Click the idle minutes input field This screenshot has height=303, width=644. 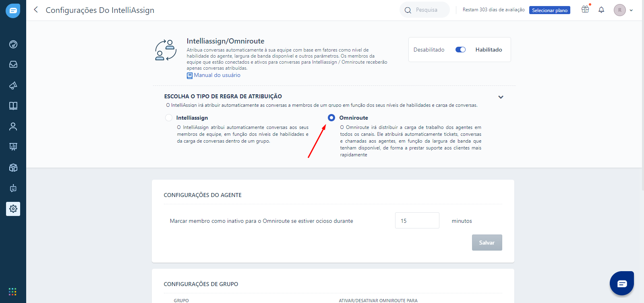pos(417,220)
